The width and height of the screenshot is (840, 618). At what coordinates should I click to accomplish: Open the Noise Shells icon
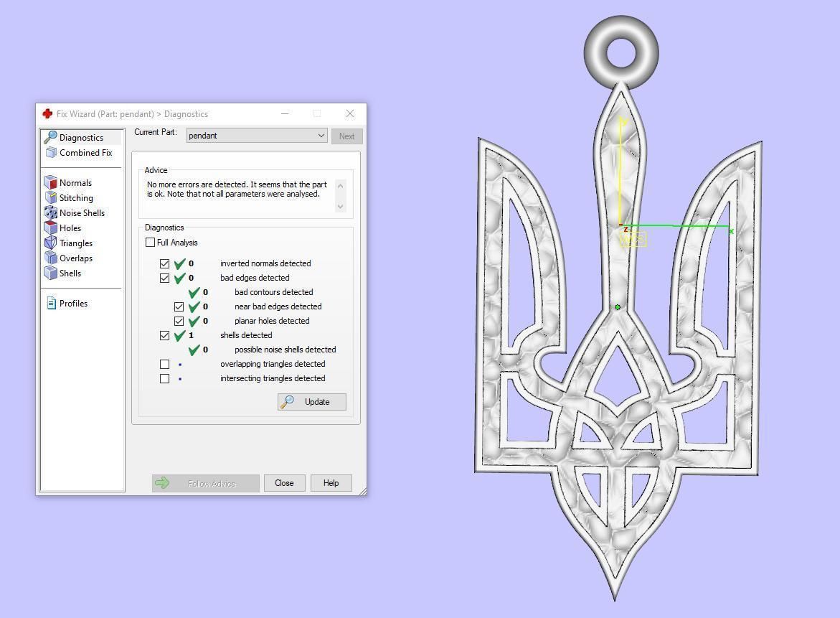pos(50,212)
